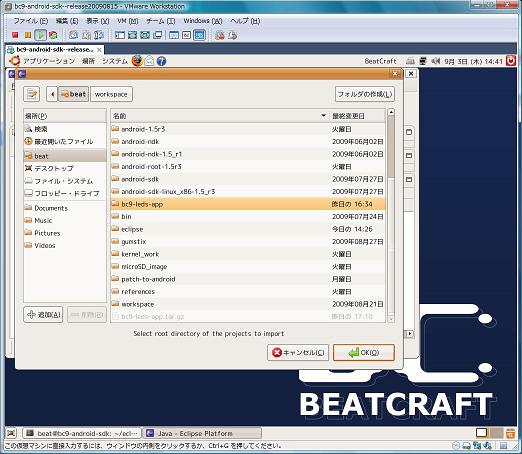Click the file list vertical scrollbar thumb

click(391, 148)
